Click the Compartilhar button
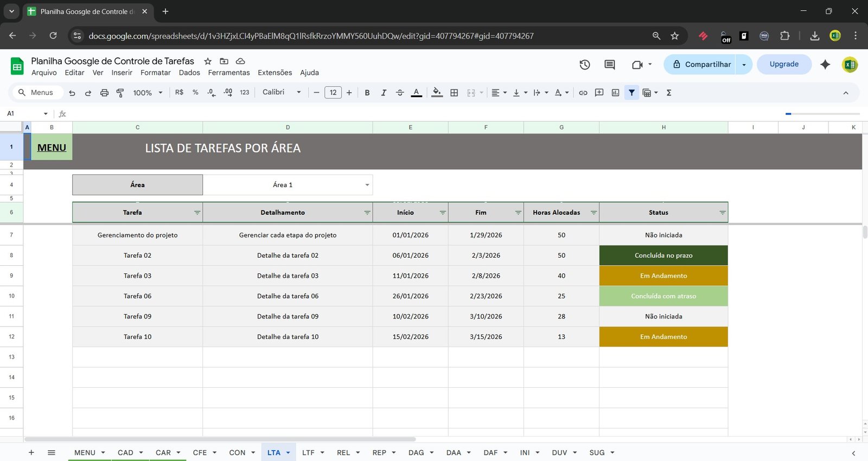The width and height of the screenshot is (868, 461). (701, 65)
